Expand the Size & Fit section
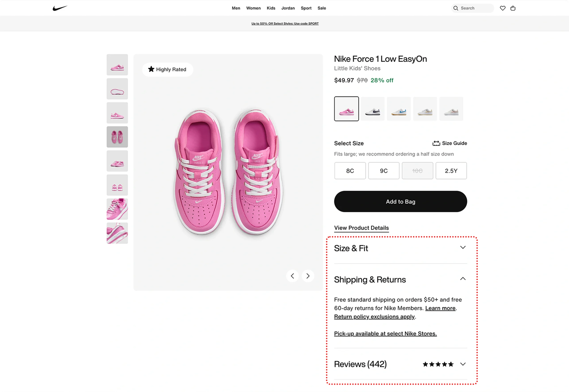This screenshot has width=569, height=392. pyautogui.click(x=463, y=247)
